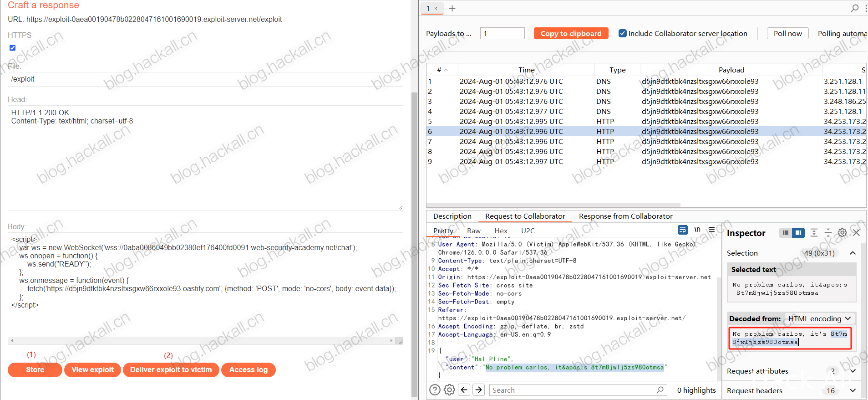868x400 pixels.
Task: Select the Request to Collaborator tab
Action: (525, 216)
